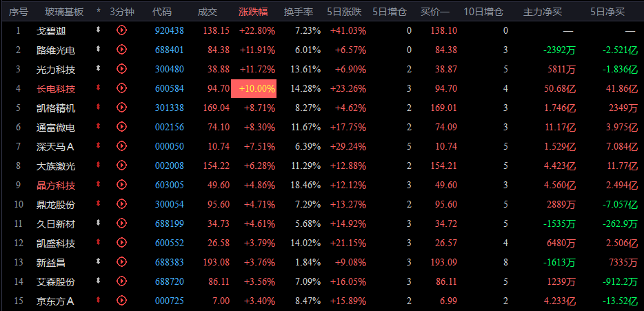Viewport: 644px width, 311px height.
Task: Open 3-minute chart icon for 长电科技
Action: [121, 88]
